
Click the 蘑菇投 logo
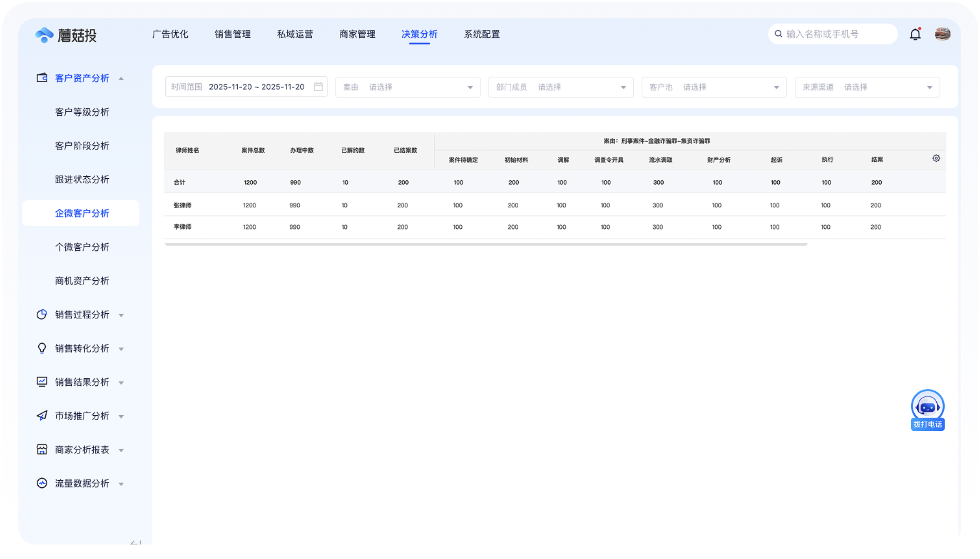(x=67, y=35)
